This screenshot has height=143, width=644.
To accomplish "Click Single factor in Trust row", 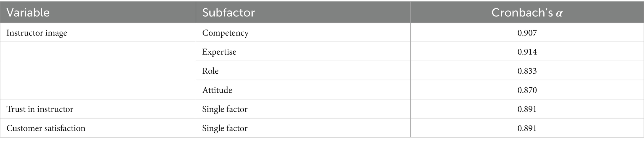I will 225,109.
